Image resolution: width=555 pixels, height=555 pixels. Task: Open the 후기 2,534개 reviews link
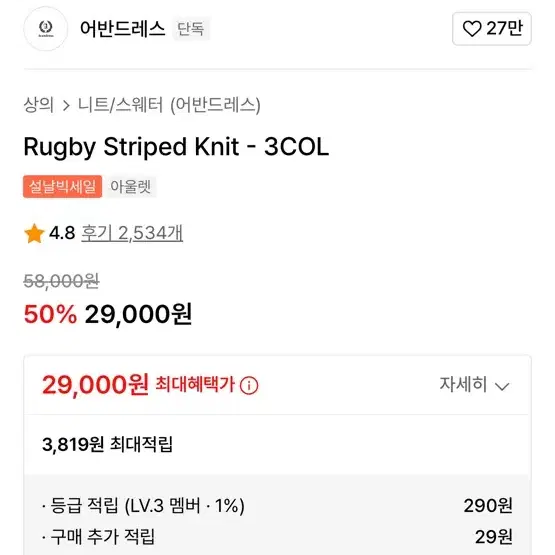[132, 233]
